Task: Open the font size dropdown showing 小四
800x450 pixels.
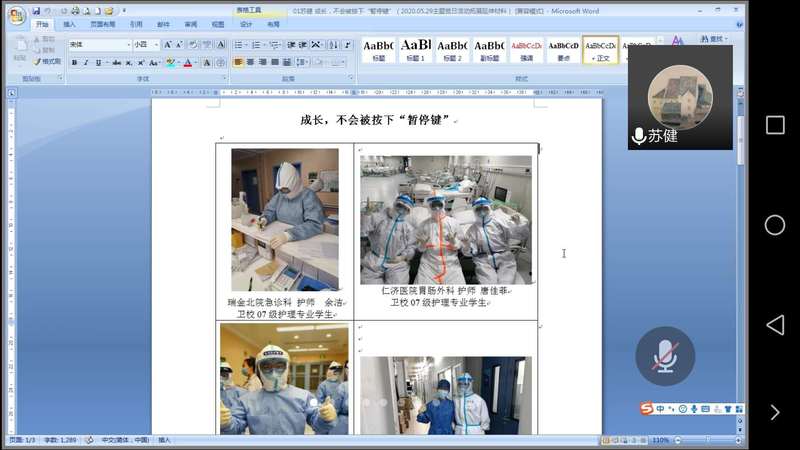Action: [156, 45]
